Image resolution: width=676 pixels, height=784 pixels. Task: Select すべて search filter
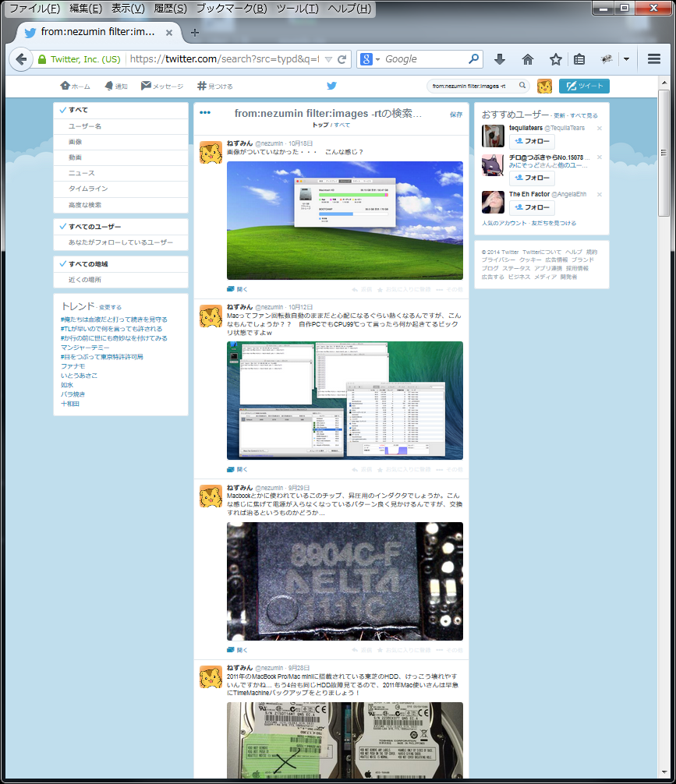121,110
